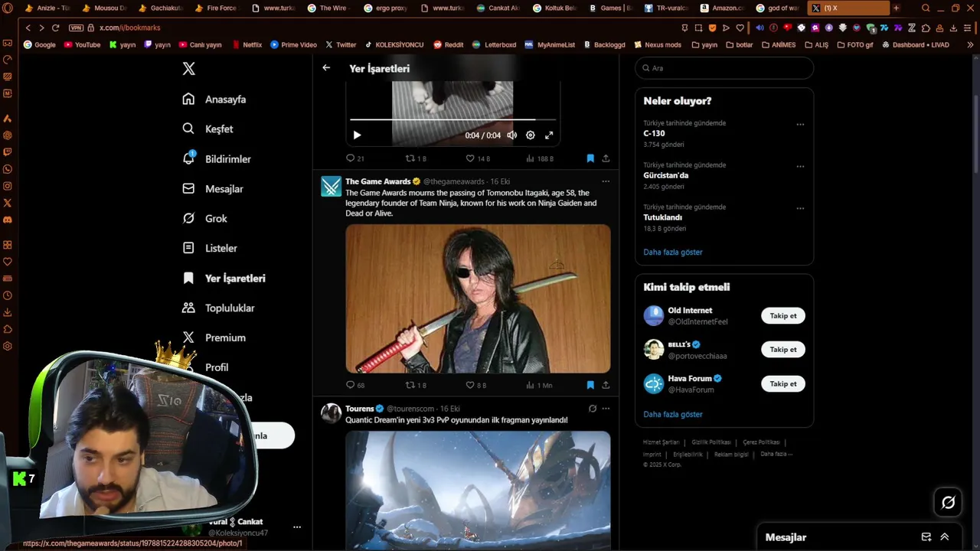Like the video post with 14 B likes
This screenshot has width=980, height=551.
tap(478, 158)
